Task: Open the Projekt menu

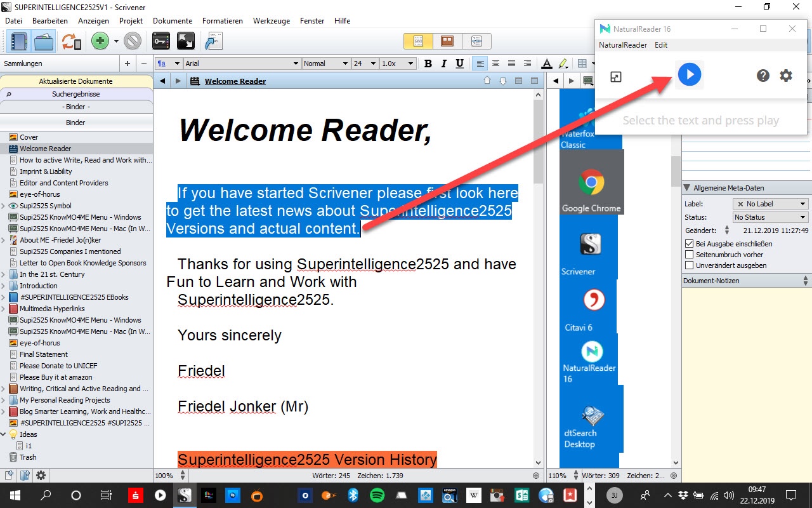Action: (131, 21)
